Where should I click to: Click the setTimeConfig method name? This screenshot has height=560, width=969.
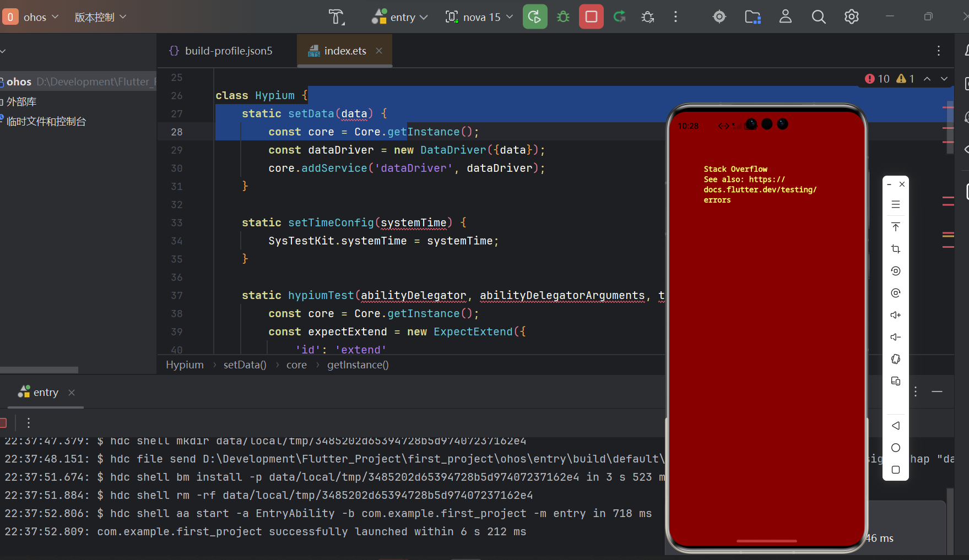[331, 222]
